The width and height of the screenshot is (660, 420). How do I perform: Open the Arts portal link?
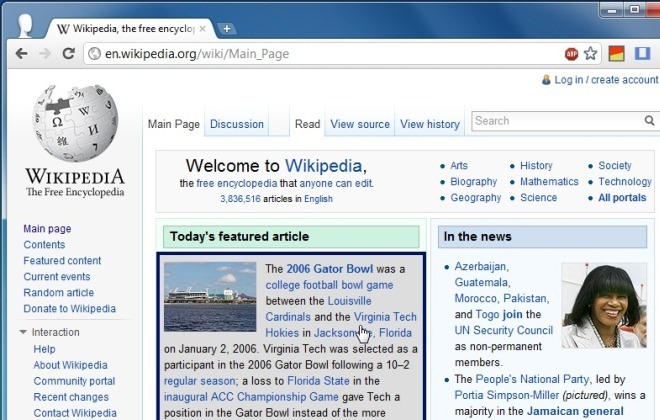pyautogui.click(x=459, y=165)
